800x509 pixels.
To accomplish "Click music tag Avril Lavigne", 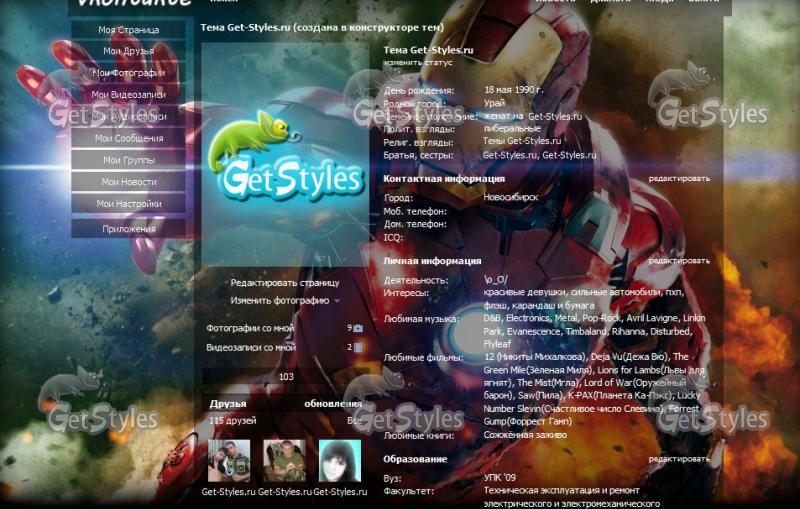I will click(652, 318).
